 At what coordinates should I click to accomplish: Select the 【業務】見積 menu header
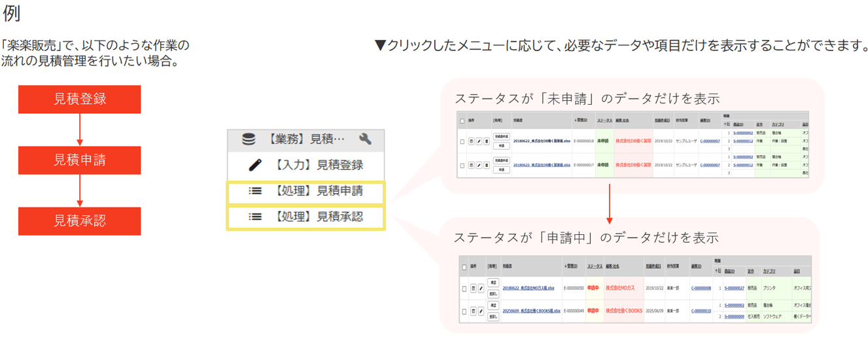(305, 139)
